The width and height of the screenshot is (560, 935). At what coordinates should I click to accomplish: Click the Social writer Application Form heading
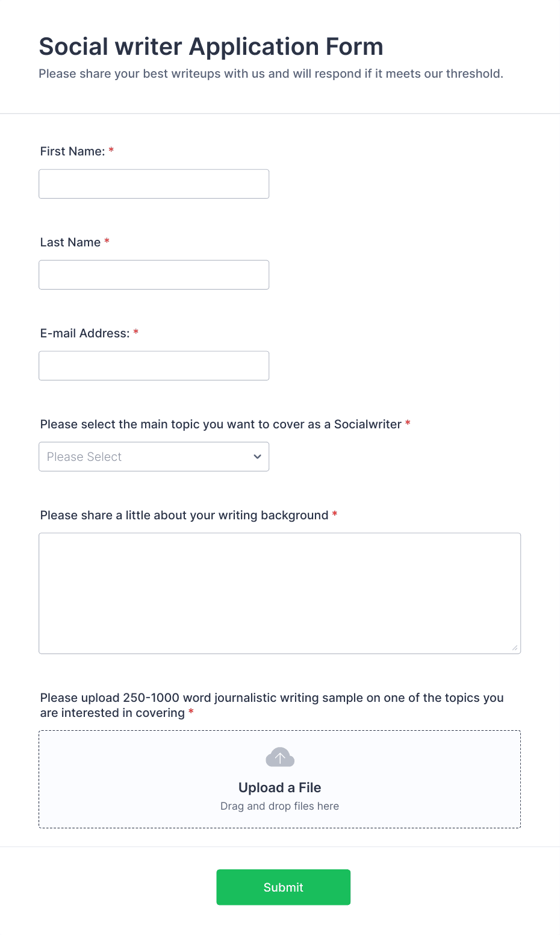[x=211, y=46]
